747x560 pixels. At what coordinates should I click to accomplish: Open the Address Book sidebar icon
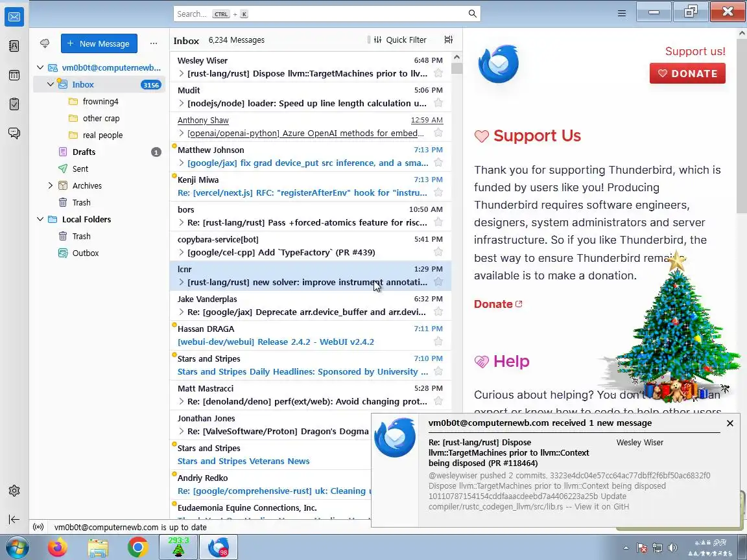pyautogui.click(x=14, y=46)
